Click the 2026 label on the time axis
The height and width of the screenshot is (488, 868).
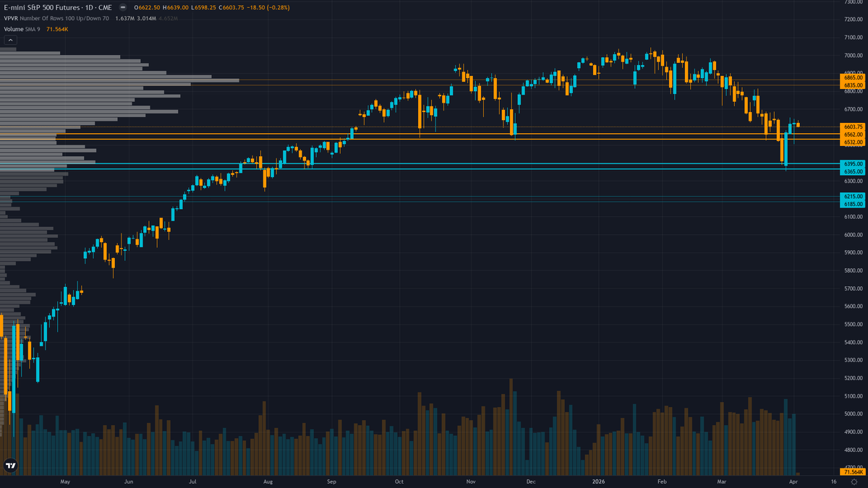(599, 480)
